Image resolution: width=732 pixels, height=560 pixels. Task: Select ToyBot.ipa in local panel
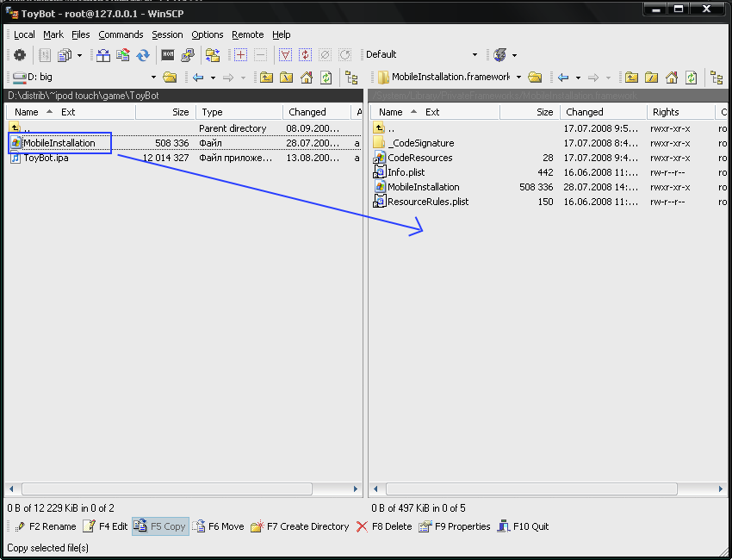(46, 158)
